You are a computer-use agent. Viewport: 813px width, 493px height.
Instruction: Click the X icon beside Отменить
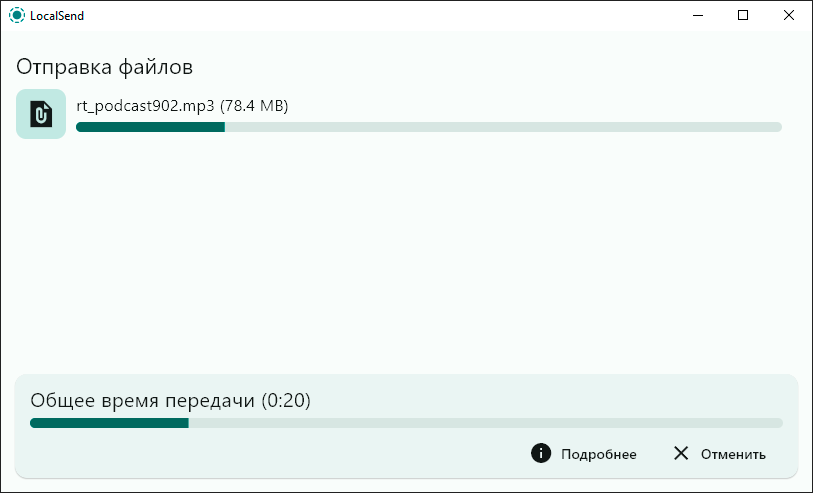(x=681, y=454)
